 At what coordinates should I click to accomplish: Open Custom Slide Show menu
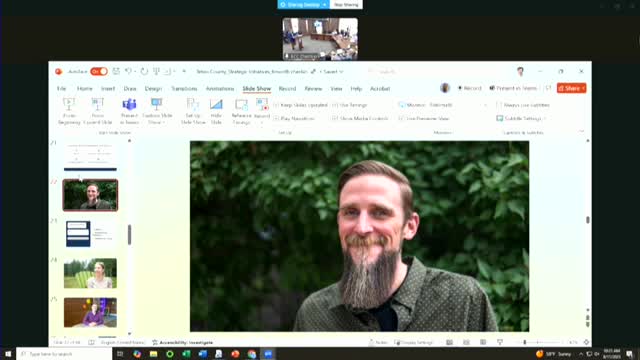157,111
